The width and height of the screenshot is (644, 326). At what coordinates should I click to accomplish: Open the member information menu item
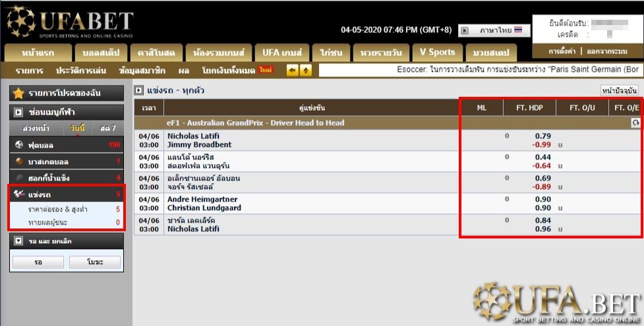pyautogui.click(x=142, y=70)
